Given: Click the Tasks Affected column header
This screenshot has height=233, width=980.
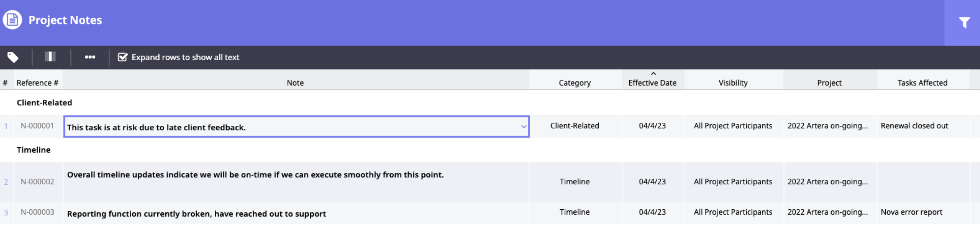Looking at the screenshot, I should click(922, 83).
